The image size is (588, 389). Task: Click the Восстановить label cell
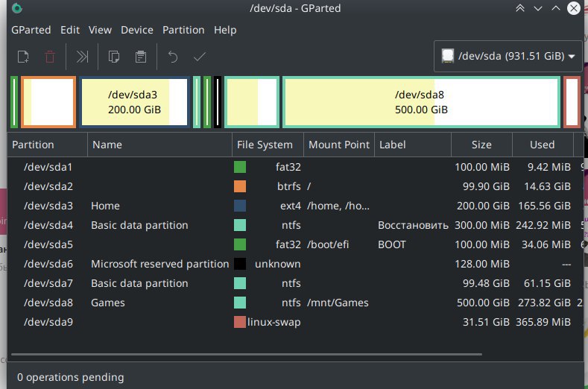pyautogui.click(x=414, y=226)
